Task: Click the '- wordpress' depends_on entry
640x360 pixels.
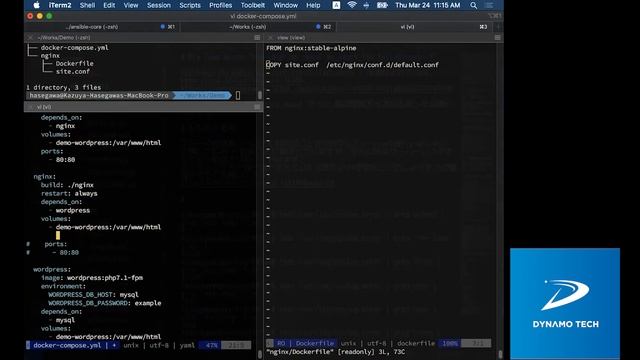Action: [x=69, y=210]
